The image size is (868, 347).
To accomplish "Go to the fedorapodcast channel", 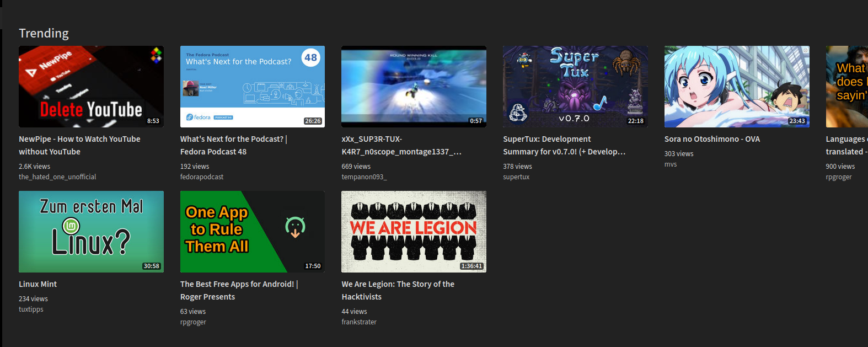I will [x=202, y=177].
